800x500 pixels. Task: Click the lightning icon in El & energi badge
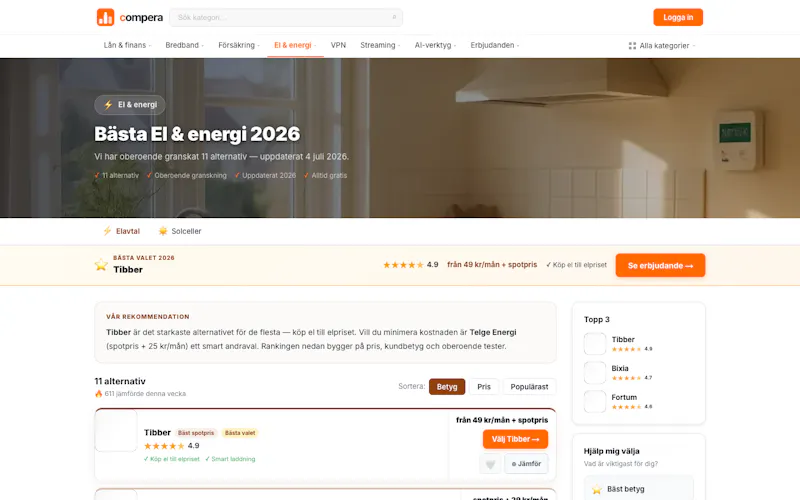click(x=108, y=105)
